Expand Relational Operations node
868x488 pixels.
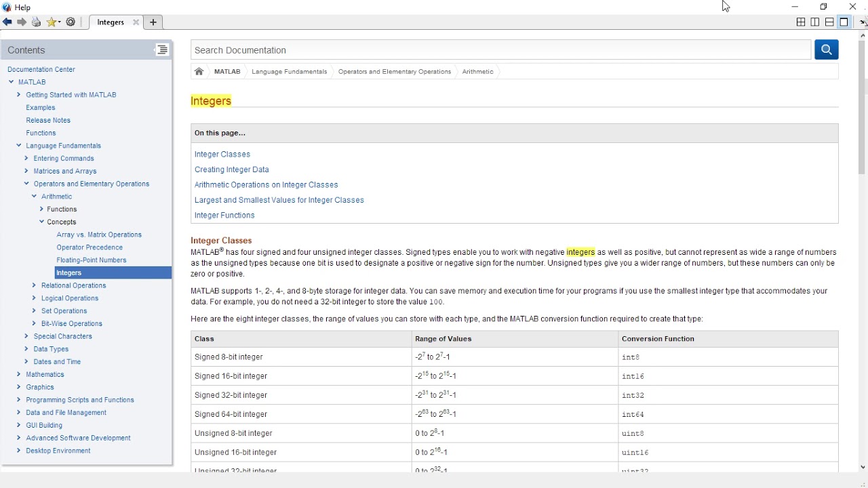[34, 286]
